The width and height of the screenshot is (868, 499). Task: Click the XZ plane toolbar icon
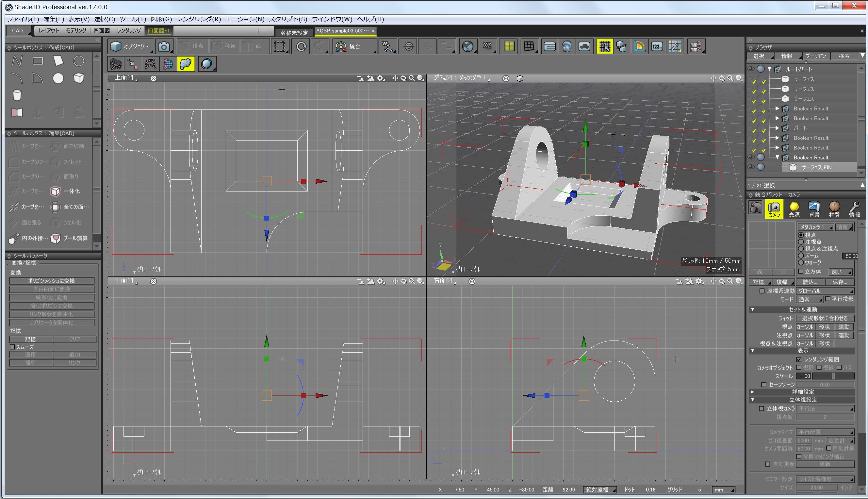coord(487,46)
